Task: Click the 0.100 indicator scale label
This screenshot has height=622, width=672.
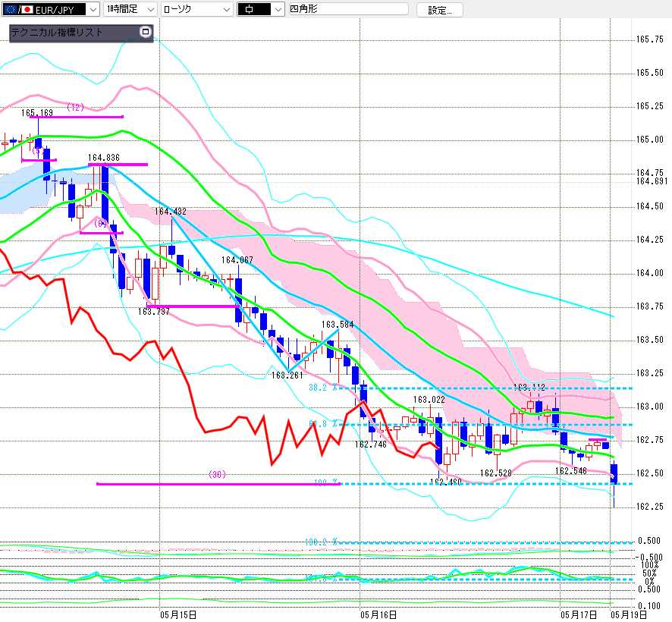Action: (x=649, y=606)
